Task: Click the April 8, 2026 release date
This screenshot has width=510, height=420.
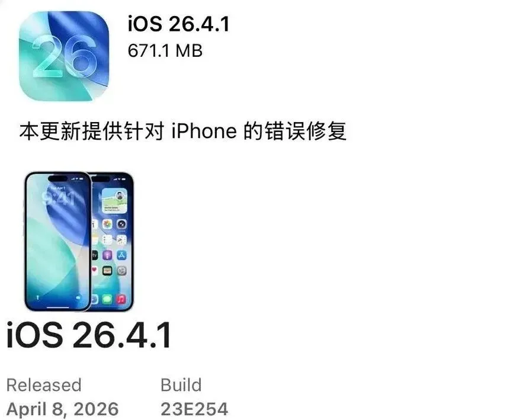Action: coord(62,409)
